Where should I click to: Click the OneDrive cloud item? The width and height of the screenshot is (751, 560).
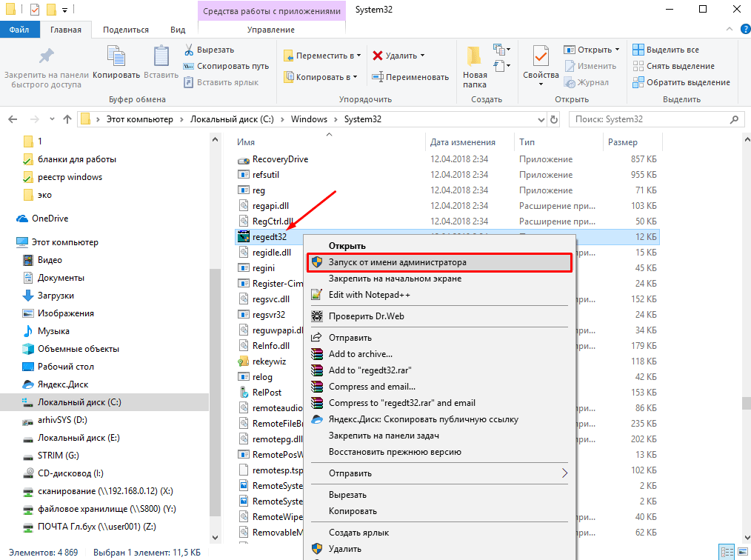(x=42, y=219)
